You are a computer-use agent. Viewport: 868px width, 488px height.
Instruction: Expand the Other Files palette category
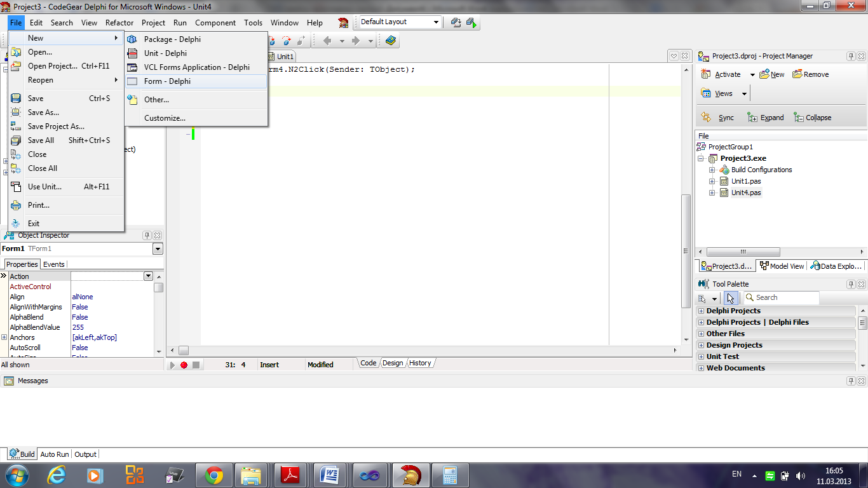pyautogui.click(x=702, y=334)
